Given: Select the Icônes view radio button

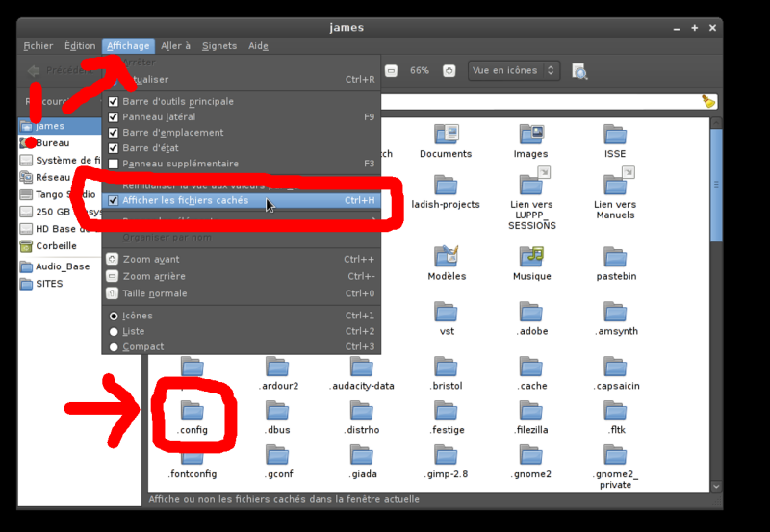Looking at the screenshot, I should (x=114, y=317).
